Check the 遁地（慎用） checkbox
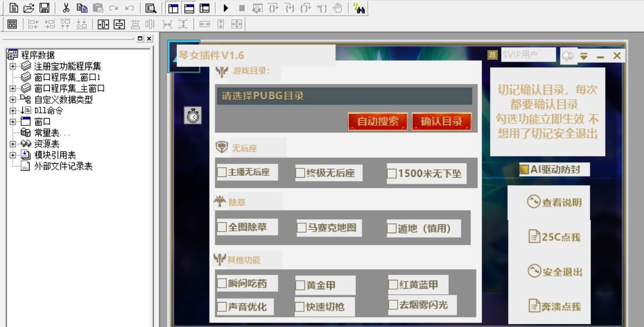This screenshot has width=644, height=327. pos(392,228)
